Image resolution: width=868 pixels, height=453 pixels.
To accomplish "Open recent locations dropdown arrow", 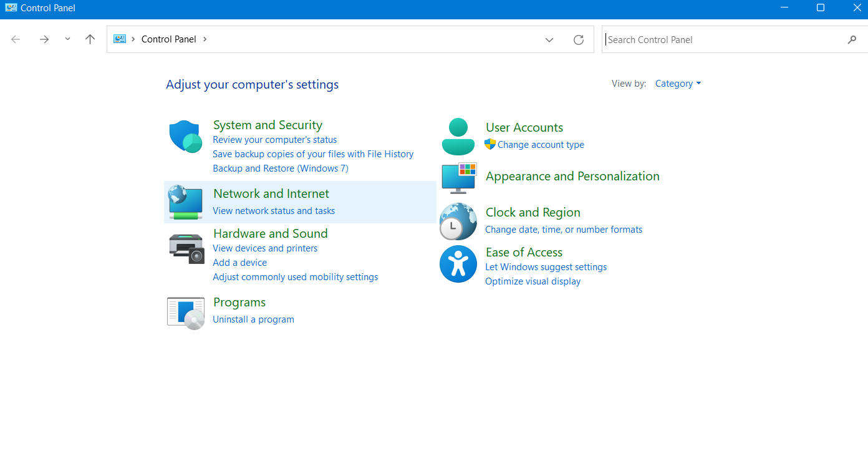I will pyautogui.click(x=67, y=39).
